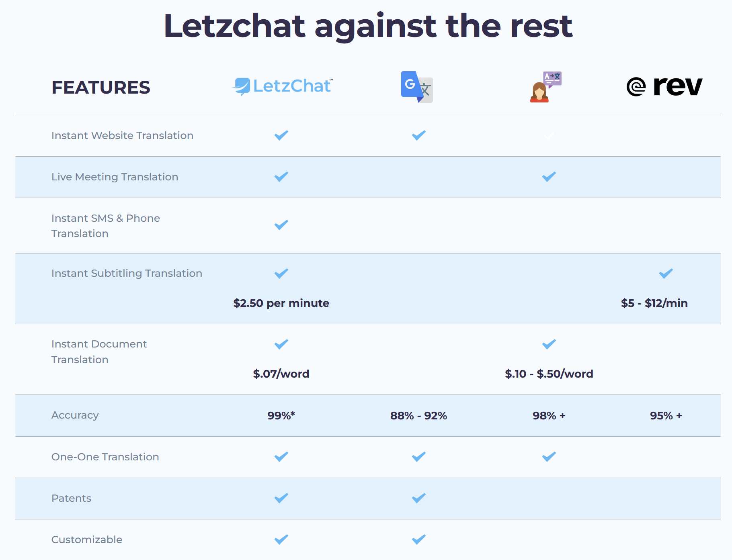Viewport: 732px width, 560px height.
Task: Click the "99%*" accuracy value
Action: 281,416
